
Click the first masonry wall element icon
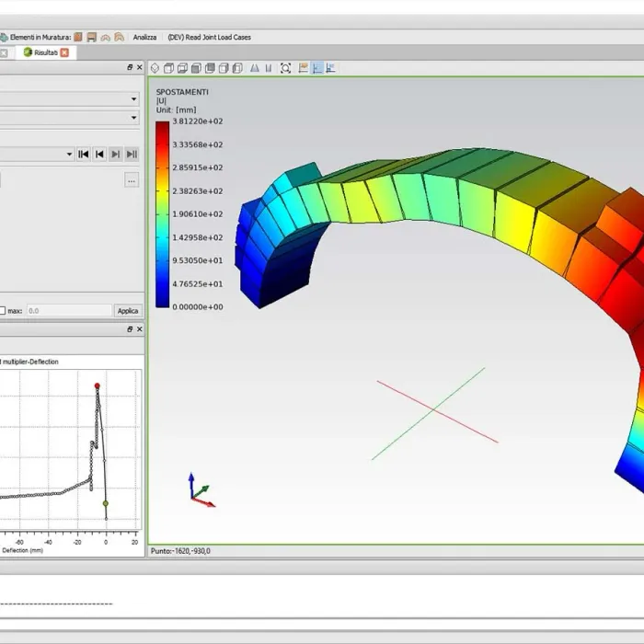click(x=78, y=38)
